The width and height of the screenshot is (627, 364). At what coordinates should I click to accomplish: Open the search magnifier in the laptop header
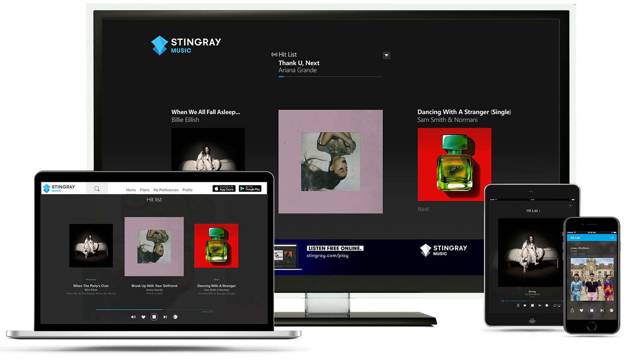(97, 188)
